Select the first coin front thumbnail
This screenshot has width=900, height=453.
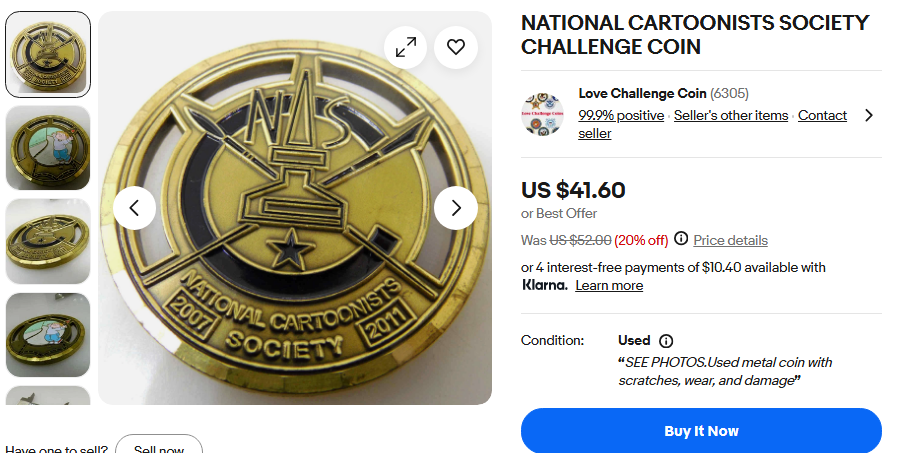[48, 54]
